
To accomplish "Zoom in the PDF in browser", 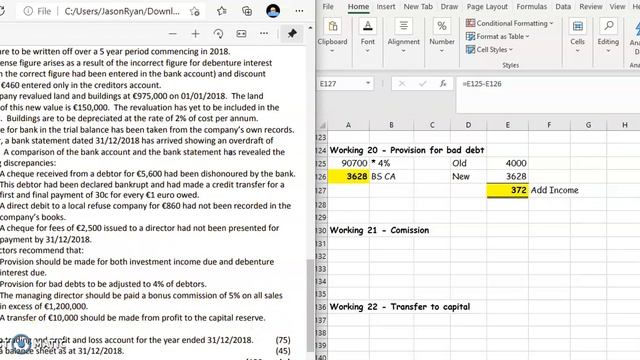I will click(x=196, y=33).
